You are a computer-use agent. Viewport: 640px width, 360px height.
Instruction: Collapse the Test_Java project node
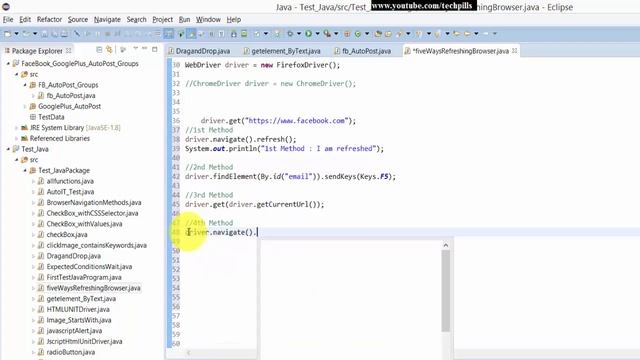tap(8, 149)
